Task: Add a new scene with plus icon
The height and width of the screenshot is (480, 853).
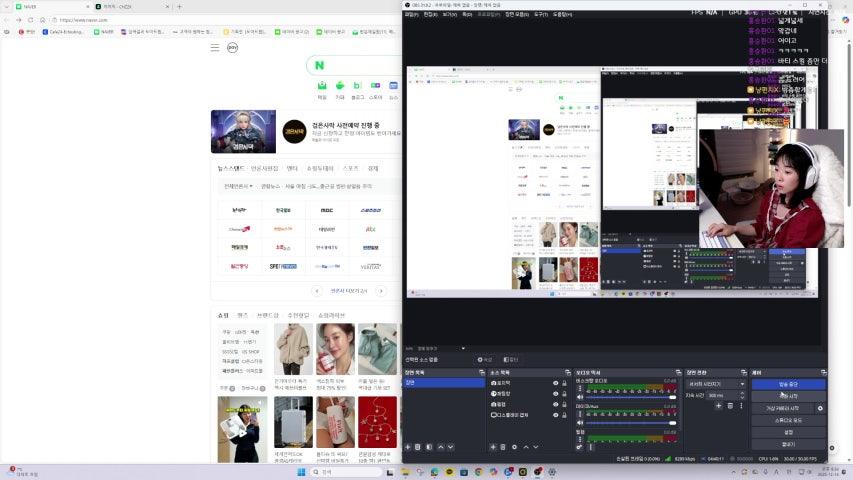Action: pyautogui.click(x=408, y=447)
